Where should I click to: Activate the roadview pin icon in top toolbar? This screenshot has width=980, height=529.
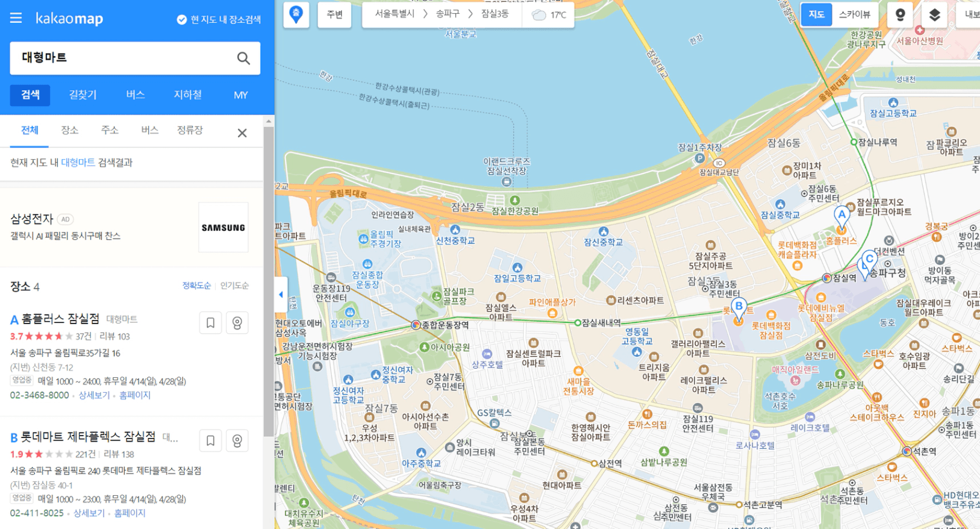click(900, 14)
